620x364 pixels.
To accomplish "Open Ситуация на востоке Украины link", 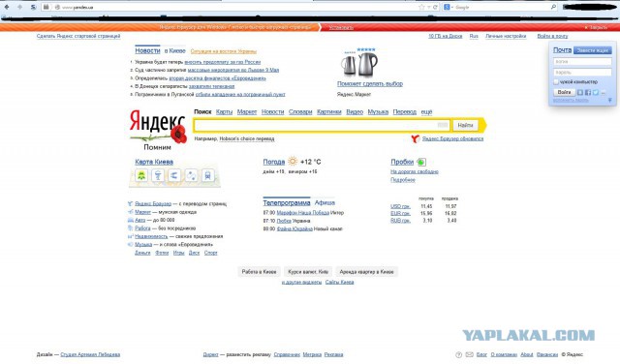I will pos(224,51).
